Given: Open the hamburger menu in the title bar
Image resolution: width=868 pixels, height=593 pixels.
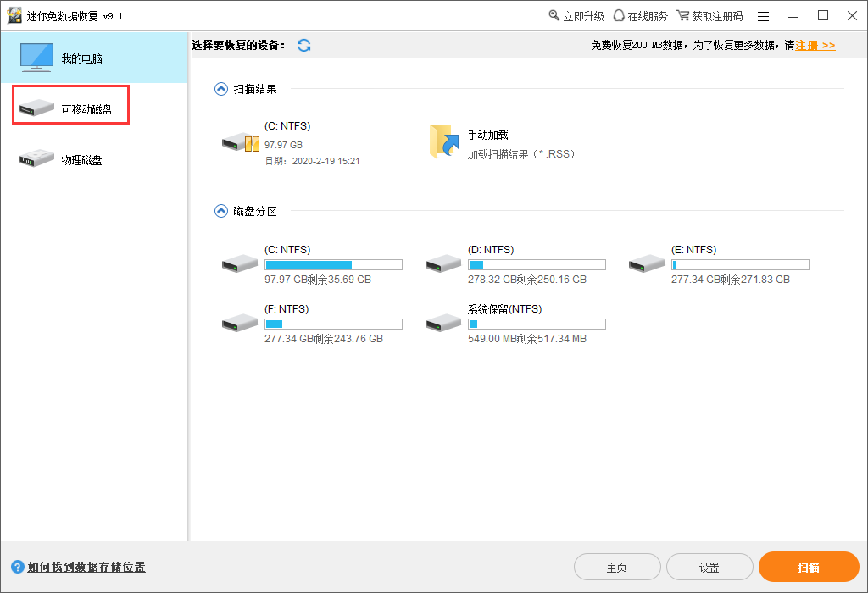Looking at the screenshot, I should tap(764, 17).
